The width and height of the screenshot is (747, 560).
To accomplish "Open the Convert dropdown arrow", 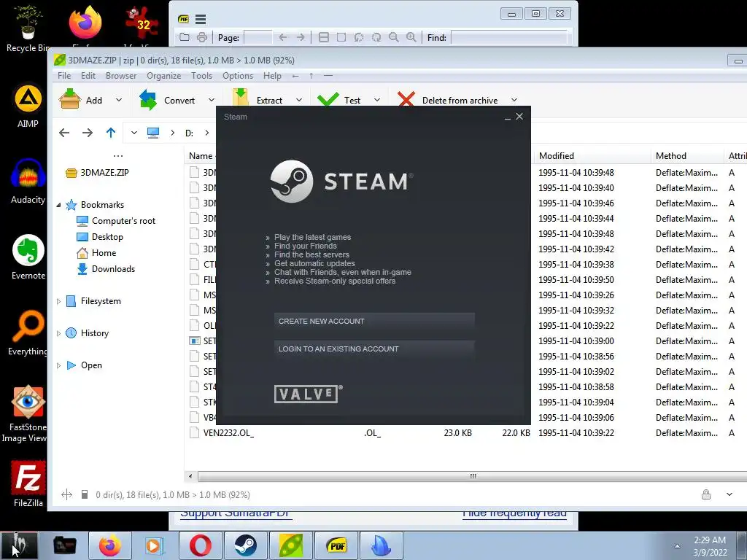I will (x=211, y=100).
